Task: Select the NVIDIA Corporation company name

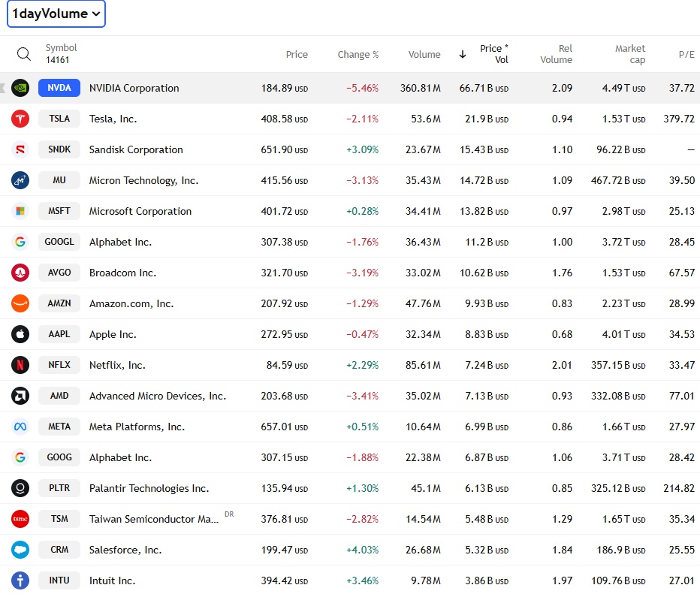Action: point(134,89)
